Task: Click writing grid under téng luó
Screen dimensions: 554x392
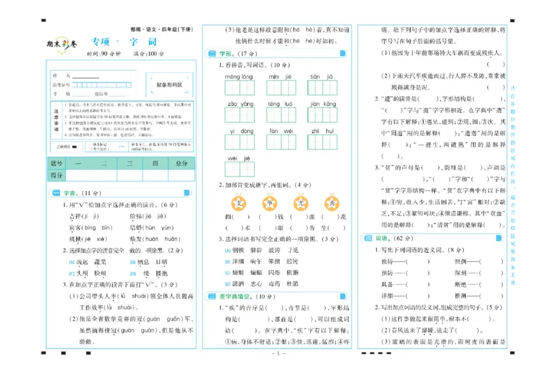Action: 281,115
